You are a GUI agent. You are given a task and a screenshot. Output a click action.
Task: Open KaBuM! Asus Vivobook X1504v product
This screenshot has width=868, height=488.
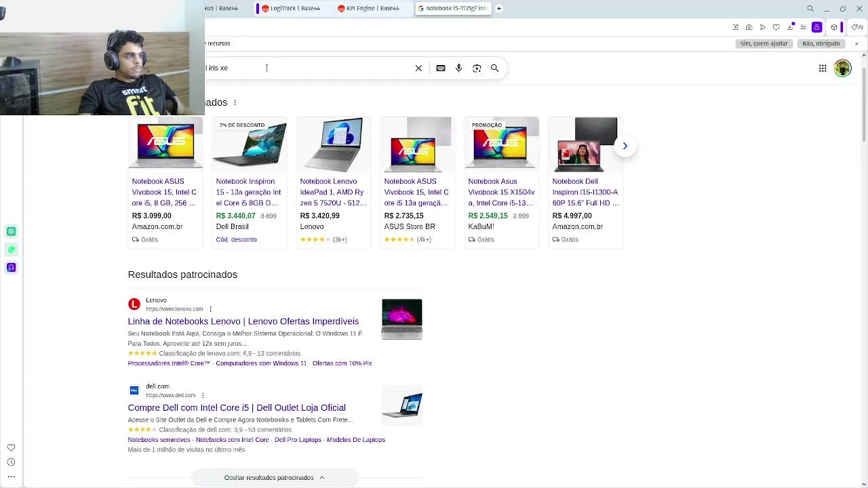coord(501,183)
